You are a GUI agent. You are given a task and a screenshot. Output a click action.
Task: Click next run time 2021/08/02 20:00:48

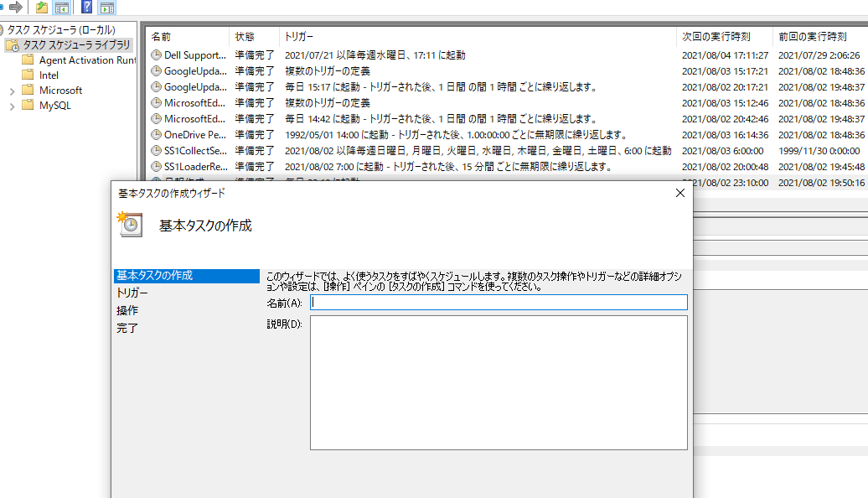click(725, 167)
